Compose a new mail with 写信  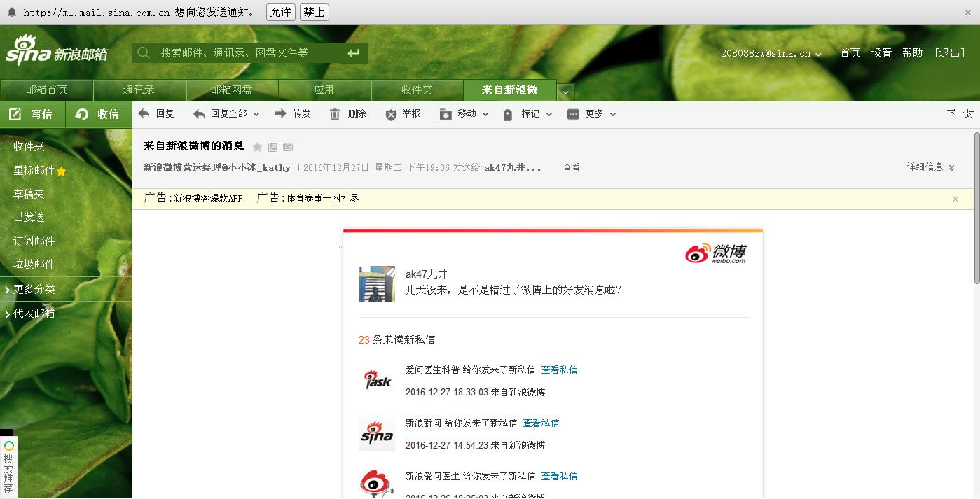(x=32, y=115)
